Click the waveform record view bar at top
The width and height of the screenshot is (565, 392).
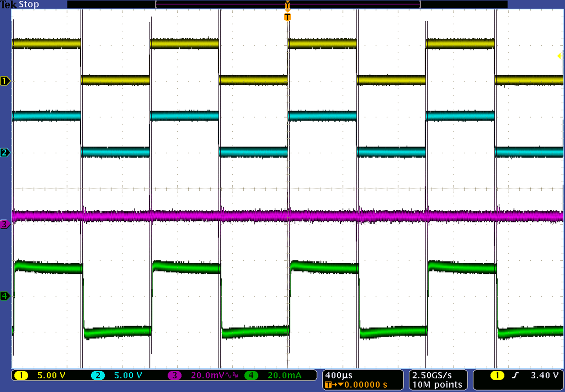(x=287, y=4)
